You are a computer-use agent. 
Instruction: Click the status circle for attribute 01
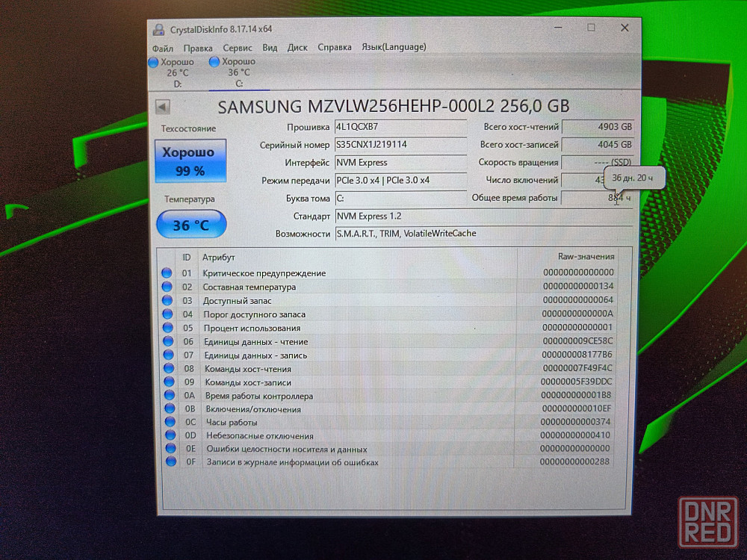(x=167, y=273)
